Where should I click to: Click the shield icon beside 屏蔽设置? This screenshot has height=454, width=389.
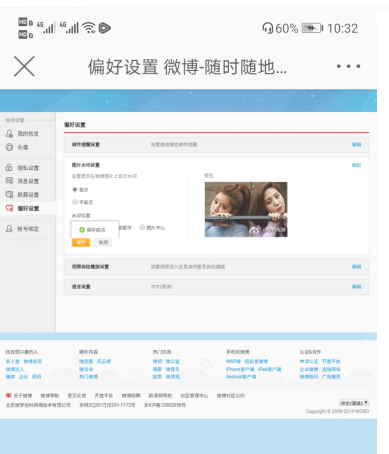(x=9, y=194)
